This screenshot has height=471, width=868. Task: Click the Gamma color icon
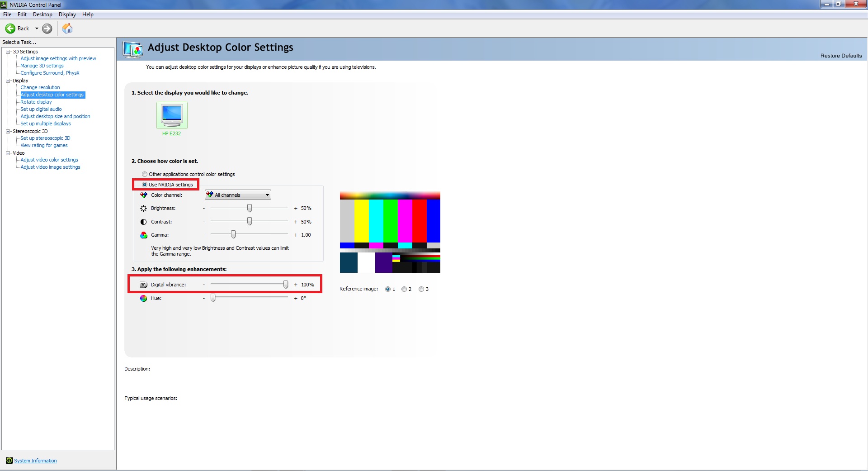[x=143, y=235]
